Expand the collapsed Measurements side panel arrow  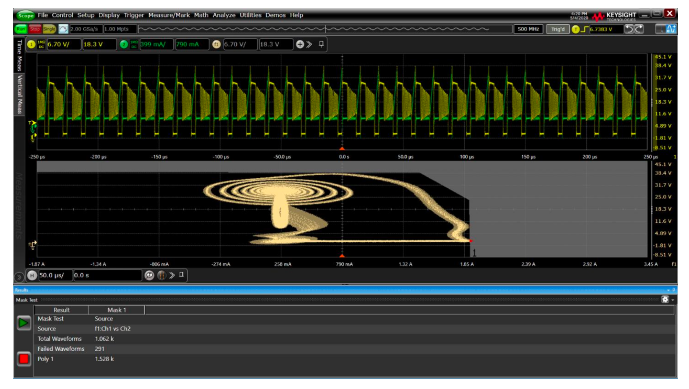tap(19, 277)
